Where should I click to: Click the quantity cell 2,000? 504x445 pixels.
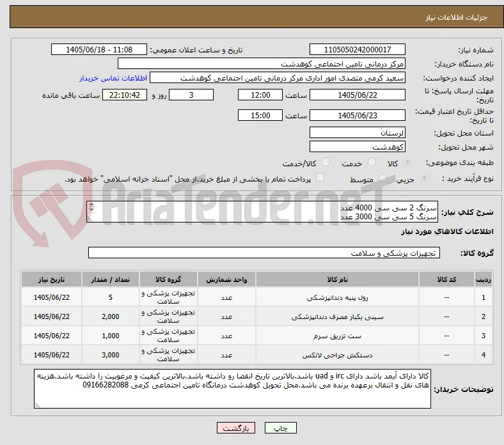[x=110, y=316]
